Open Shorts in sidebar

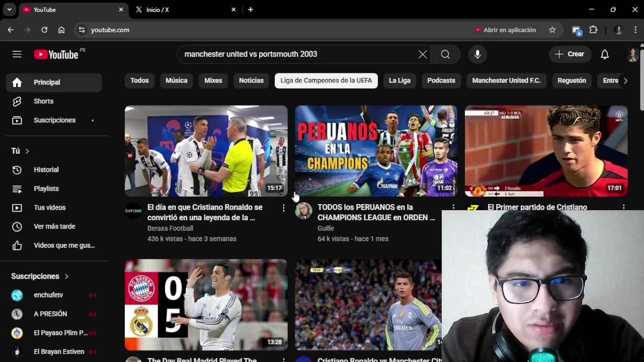54,101
